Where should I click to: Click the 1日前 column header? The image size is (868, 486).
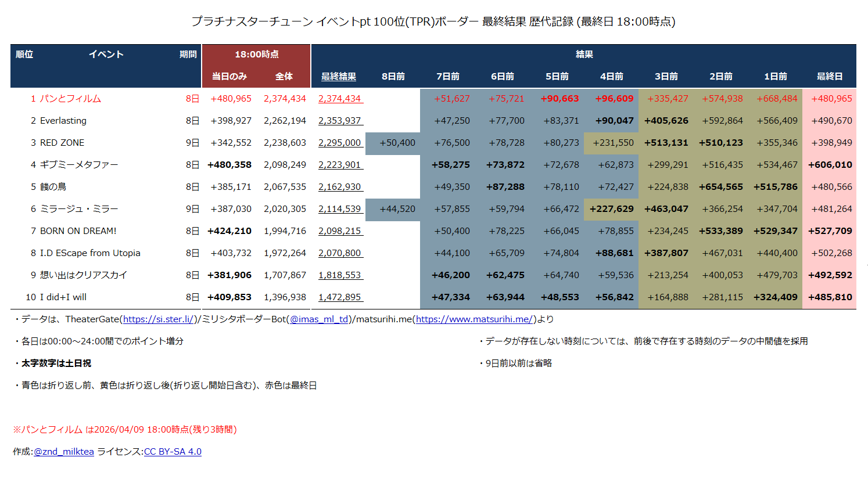776,77
